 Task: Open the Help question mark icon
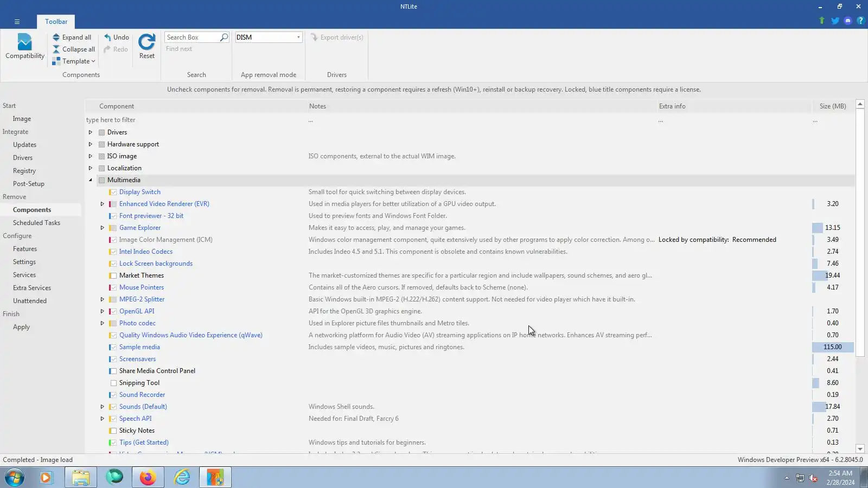(860, 21)
